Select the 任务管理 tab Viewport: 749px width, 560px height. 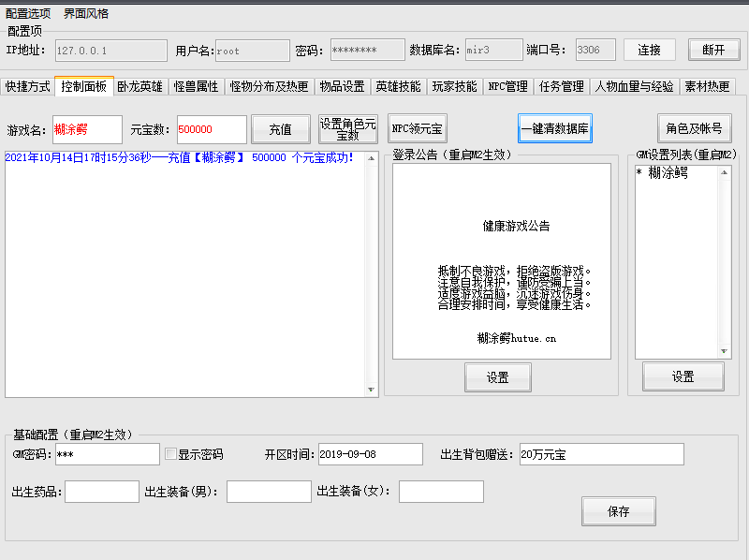pyautogui.click(x=561, y=86)
